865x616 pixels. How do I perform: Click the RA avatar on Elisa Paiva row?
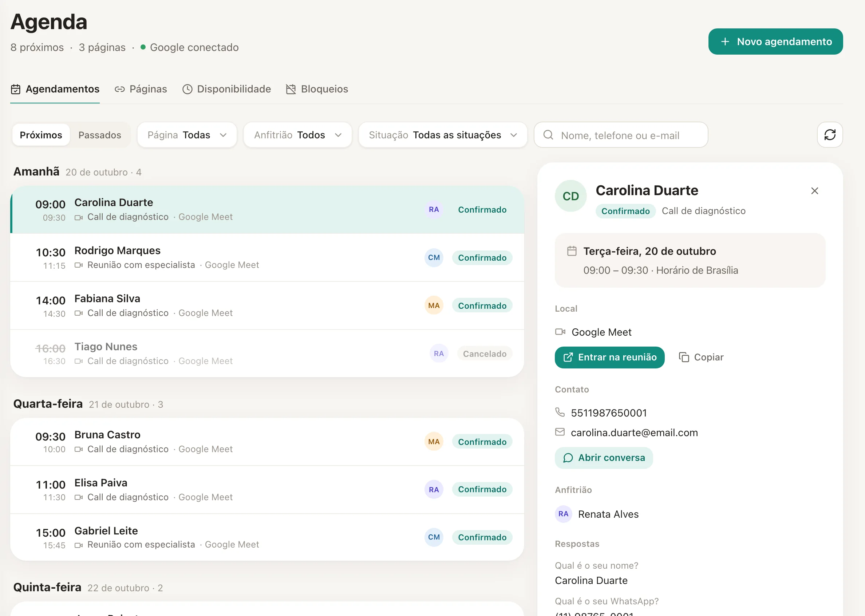click(434, 489)
